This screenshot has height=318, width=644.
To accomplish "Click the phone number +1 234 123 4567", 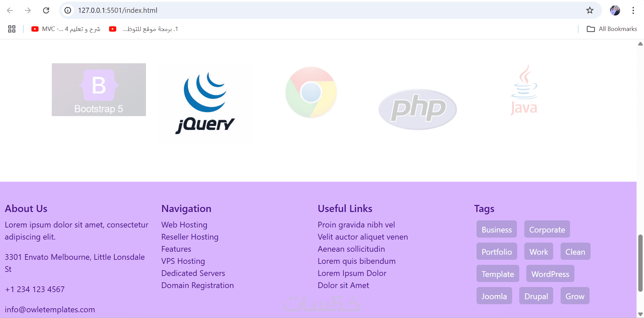I will click(35, 289).
